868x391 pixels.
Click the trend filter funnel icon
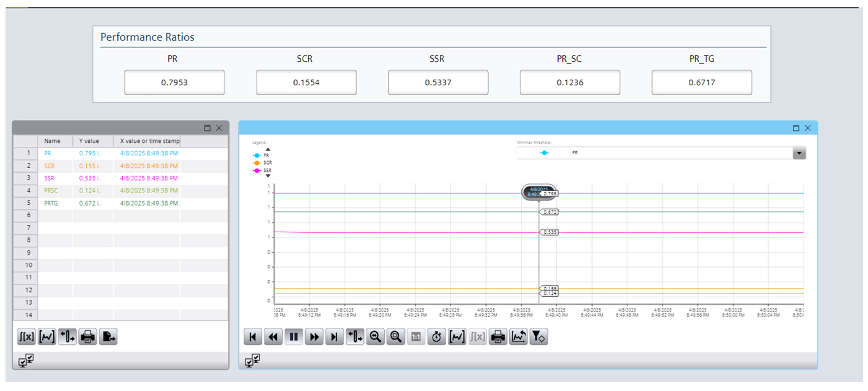(x=538, y=337)
